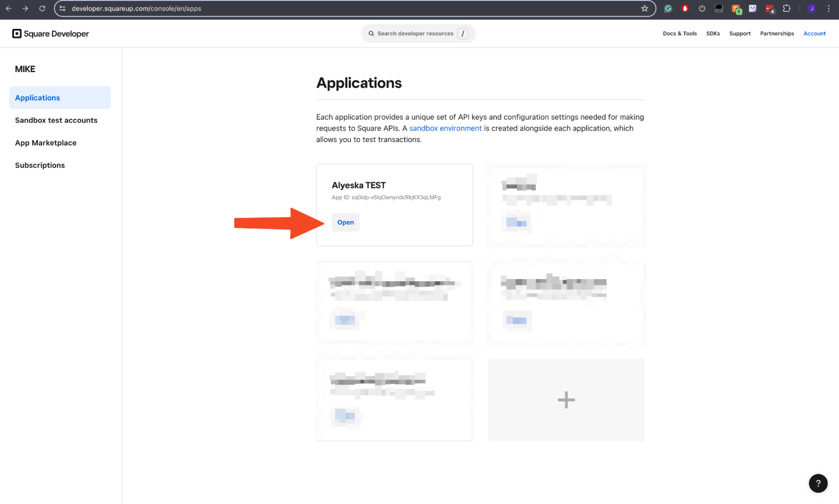The image size is (839, 504).
Task: Open the SDKs menu
Action: click(713, 33)
